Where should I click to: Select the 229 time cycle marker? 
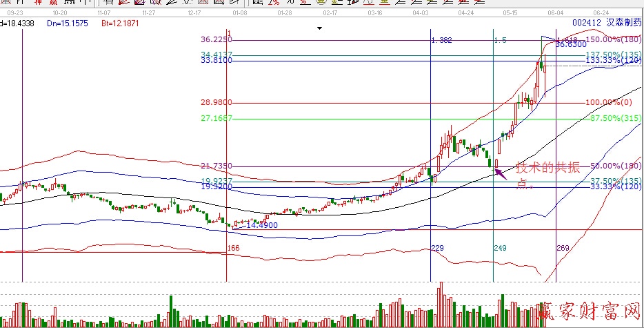[437, 248]
